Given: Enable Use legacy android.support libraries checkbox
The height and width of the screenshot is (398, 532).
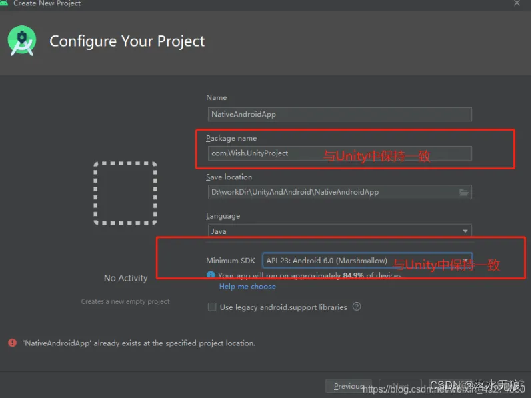Looking at the screenshot, I should (x=212, y=307).
